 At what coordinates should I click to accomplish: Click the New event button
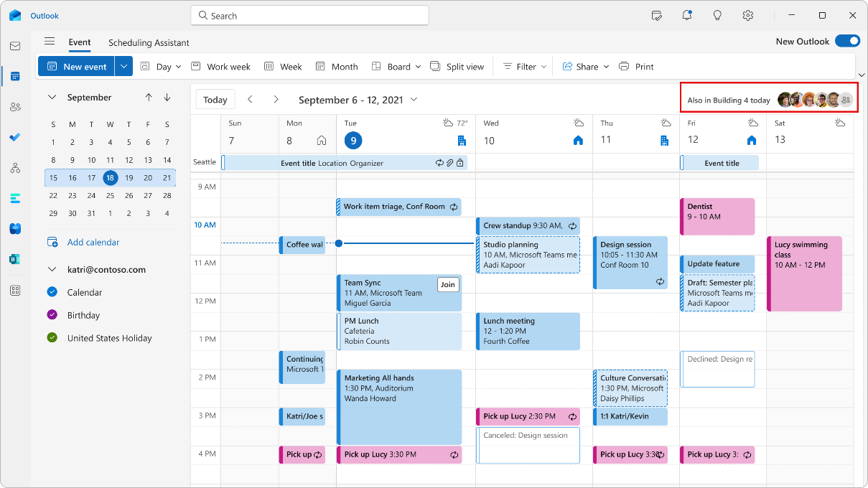tap(76, 67)
